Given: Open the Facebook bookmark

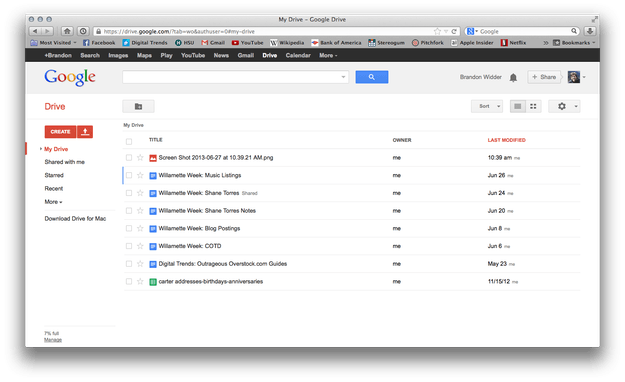Looking at the screenshot, I should pyautogui.click(x=99, y=43).
